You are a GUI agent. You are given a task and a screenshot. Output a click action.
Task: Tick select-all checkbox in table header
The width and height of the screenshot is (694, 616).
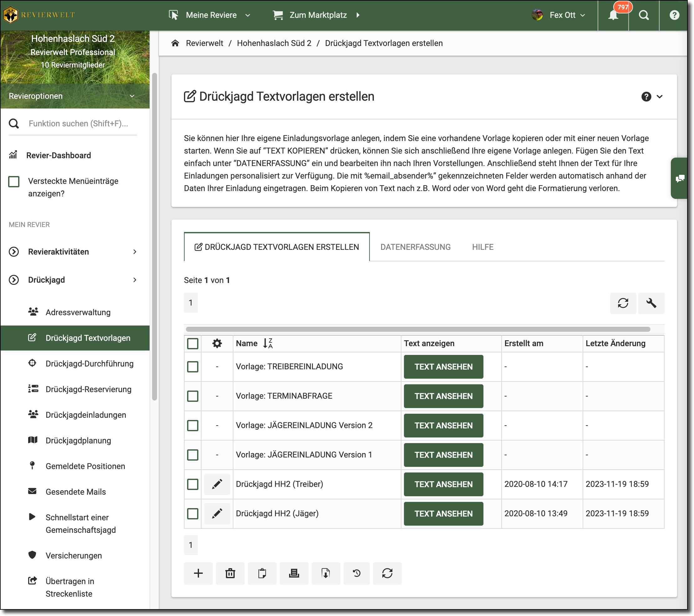pos(192,343)
